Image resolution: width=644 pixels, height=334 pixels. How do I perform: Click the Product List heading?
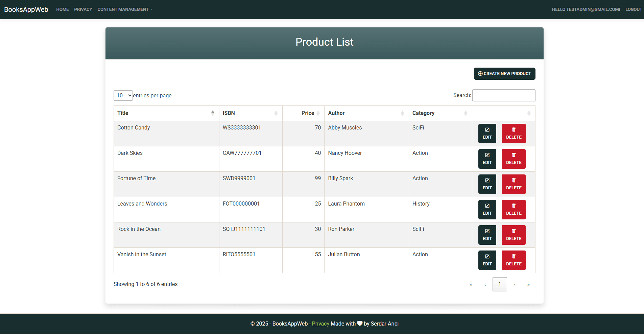pyautogui.click(x=325, y=42)
